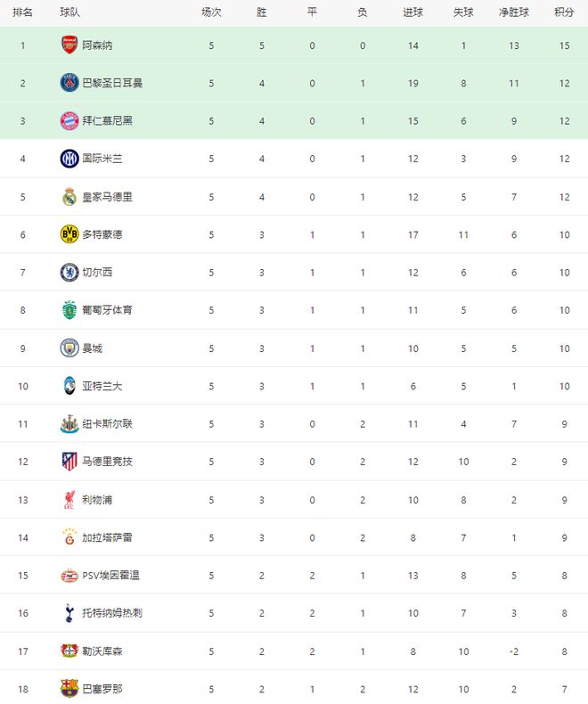The height and width of the screenshot is (704, 588).
Task: Click the 净胜球 column header
Action: [x=514, y=12]
